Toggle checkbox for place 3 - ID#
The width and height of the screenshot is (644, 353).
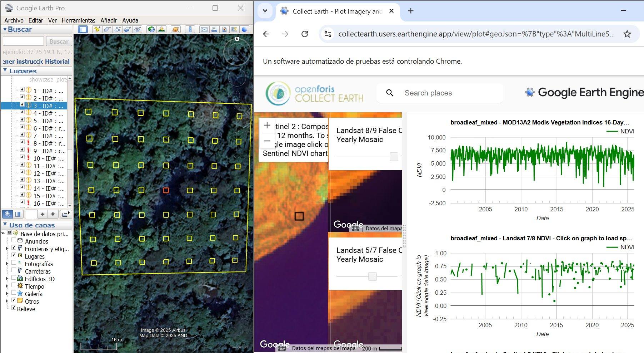(x=23, y=105)
